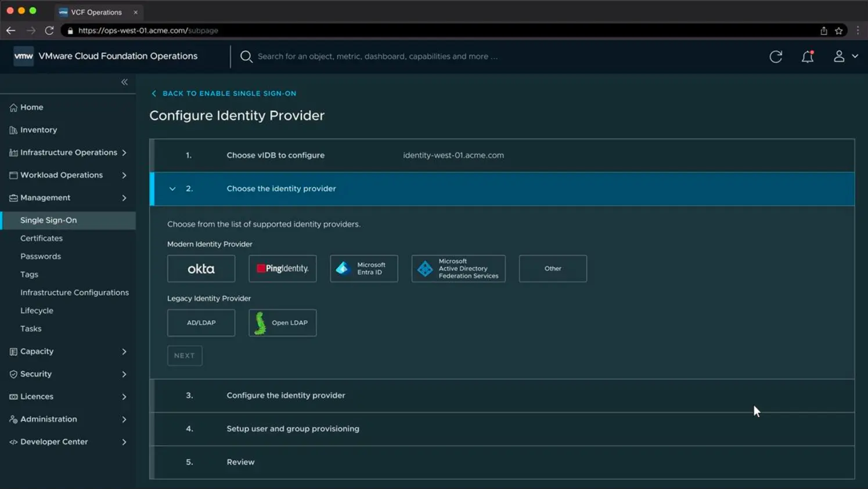Viewport: 868px width, 489px height.
Task: Open step 5 Review
Action: (502, 462)
